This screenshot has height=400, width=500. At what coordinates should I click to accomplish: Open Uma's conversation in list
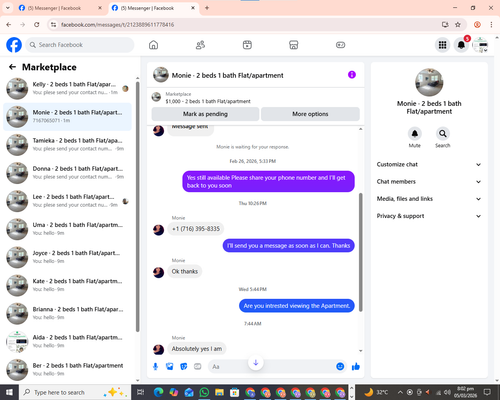(67, 229)
